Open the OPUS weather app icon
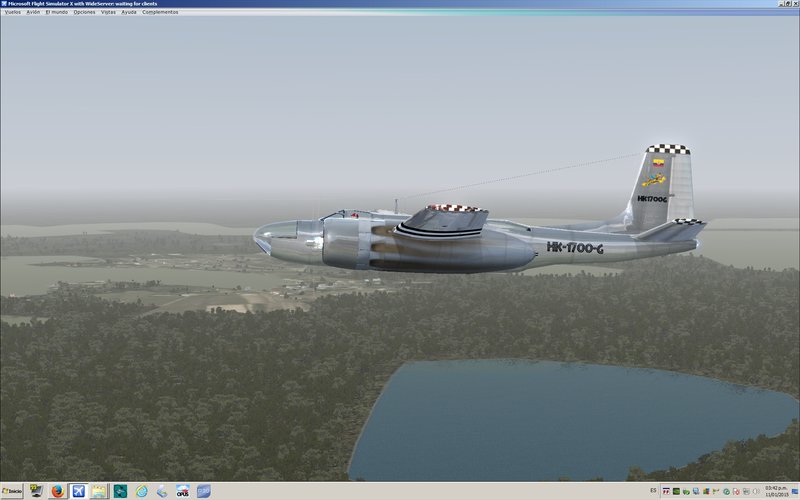Screen dimensions: 800x500 pyautogui.click(x=183, y=491)
